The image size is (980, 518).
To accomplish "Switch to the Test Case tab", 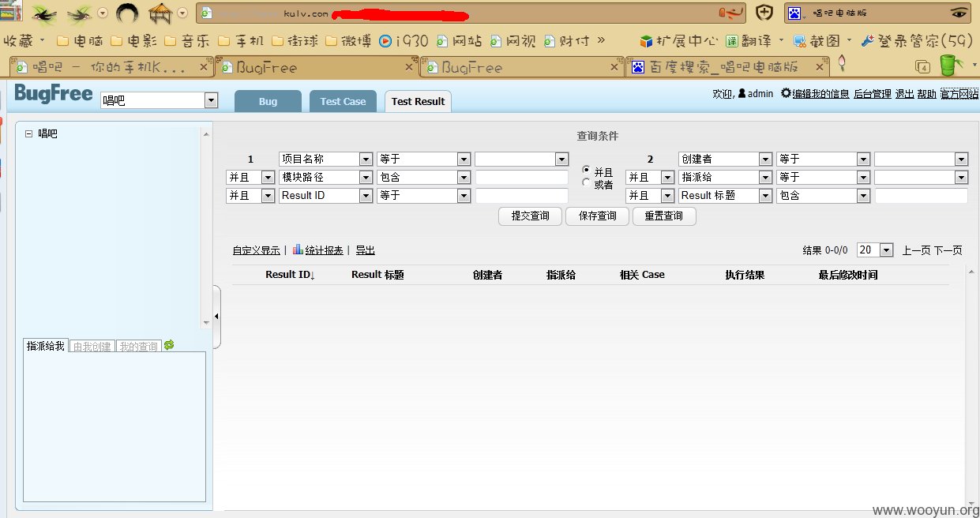I will 343,101.
